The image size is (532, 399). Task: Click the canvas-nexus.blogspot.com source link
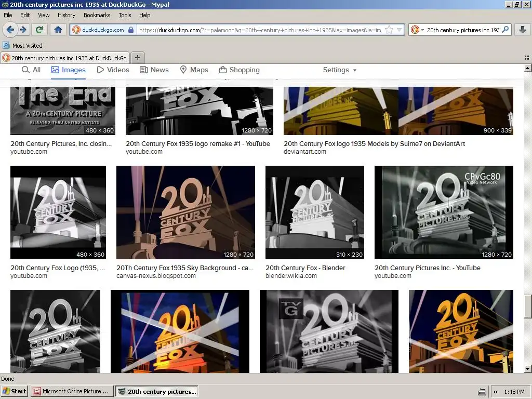tap(156, 276)
